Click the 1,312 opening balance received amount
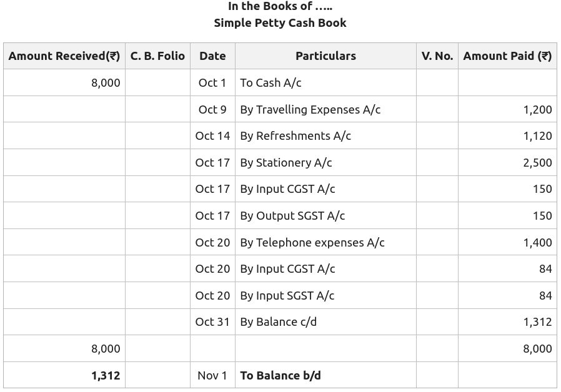The width and height of the screenshot is (561, 392). pos(106,376)
